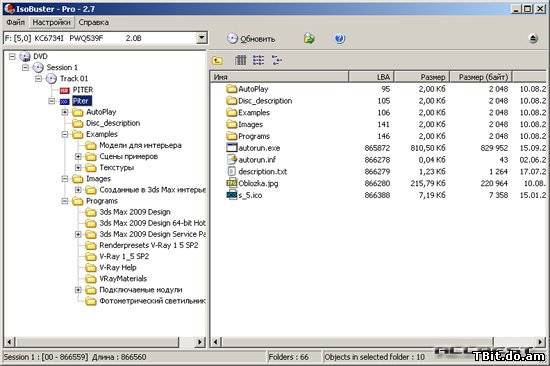Image resolution: width=550 pixels, height=366 pixels.
Task: Switch to details view icon
Action: coord(277,60)
